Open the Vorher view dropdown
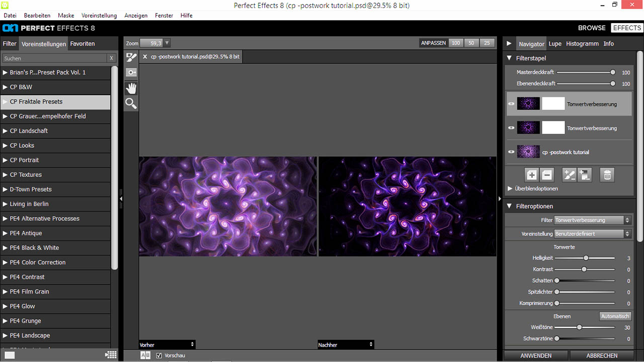Image resolution: width=644 pixels, height=362 pixels. pos(167,345)
